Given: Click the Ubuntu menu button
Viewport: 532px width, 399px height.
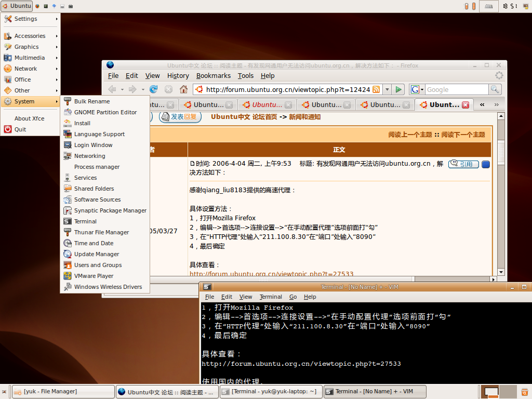Looking at the screenshot, I should tap(17, 6).
